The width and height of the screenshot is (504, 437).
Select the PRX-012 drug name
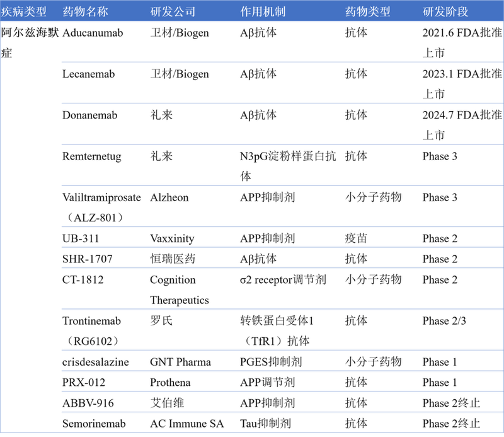point(84,383)
